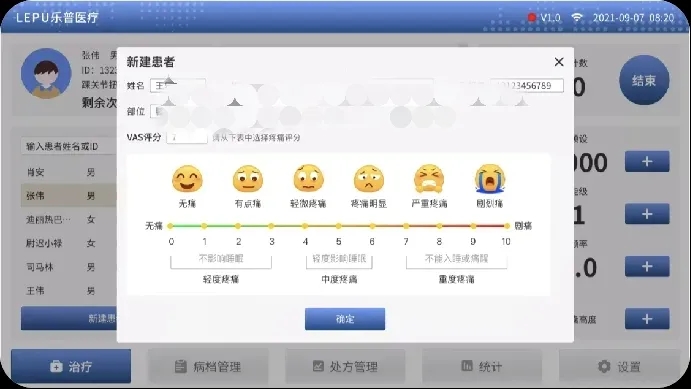Image resolution: width=691 pixels, height=389 pixels.
Task: Pick the 轻微疼痛 worried face icon
Action: coord(308,179)
